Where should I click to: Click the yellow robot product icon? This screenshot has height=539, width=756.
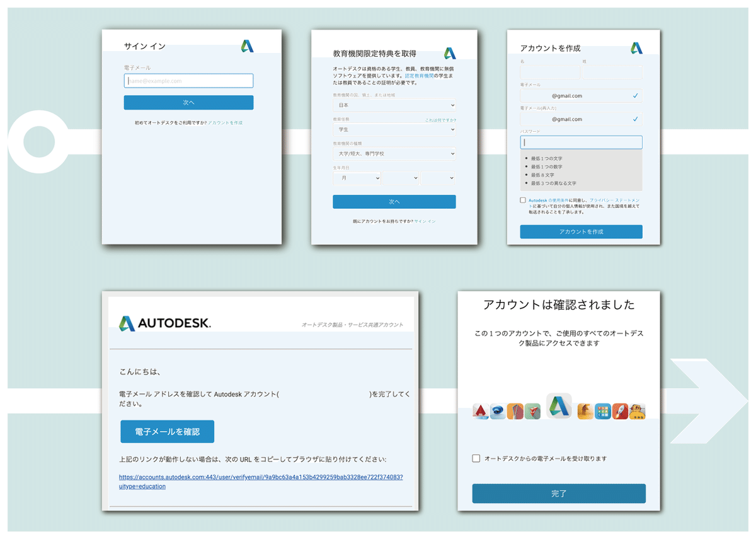(x=638, y=412)
